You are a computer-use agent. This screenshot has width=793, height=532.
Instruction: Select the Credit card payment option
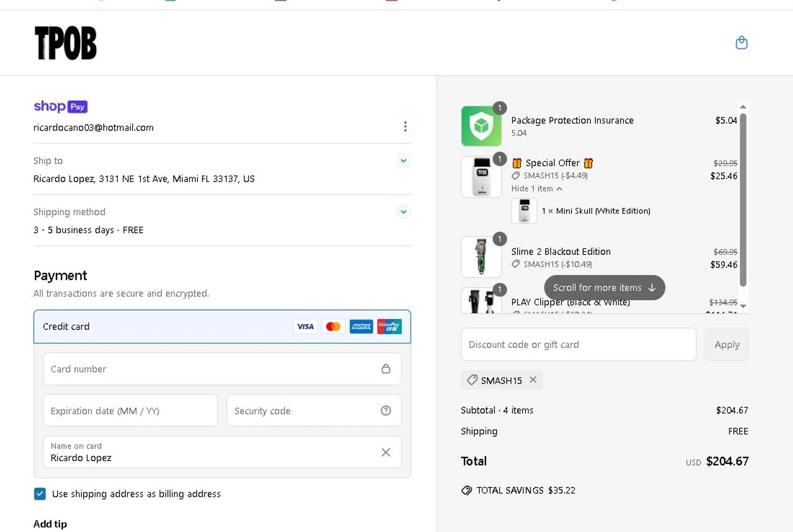pyautogui.click(x=222, y=327)
